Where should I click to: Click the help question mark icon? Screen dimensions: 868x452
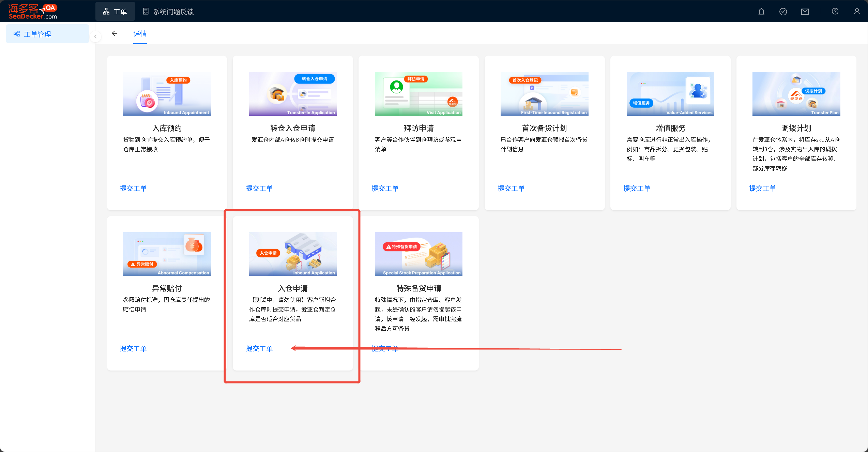(835, 12)
